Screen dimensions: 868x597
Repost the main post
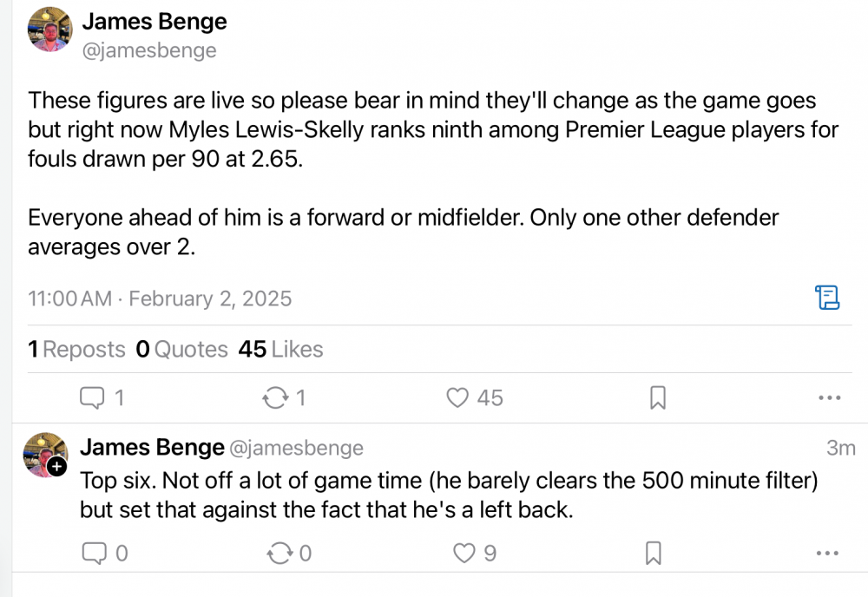274,398
